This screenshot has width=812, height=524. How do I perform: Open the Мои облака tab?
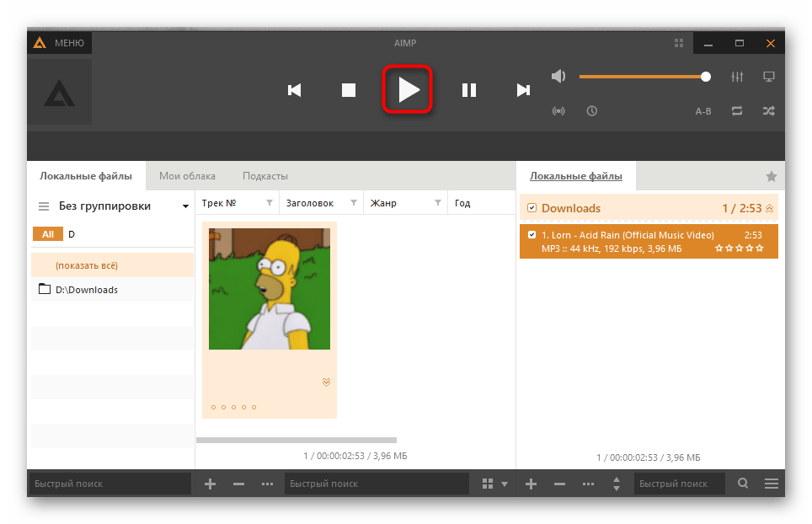click(x=187, y=176)
